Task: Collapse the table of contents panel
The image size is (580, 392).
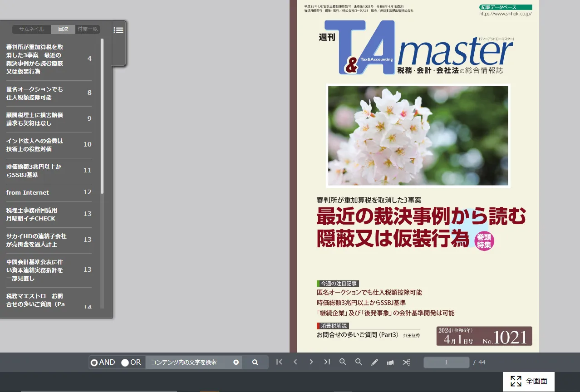Action: [118, 30]
